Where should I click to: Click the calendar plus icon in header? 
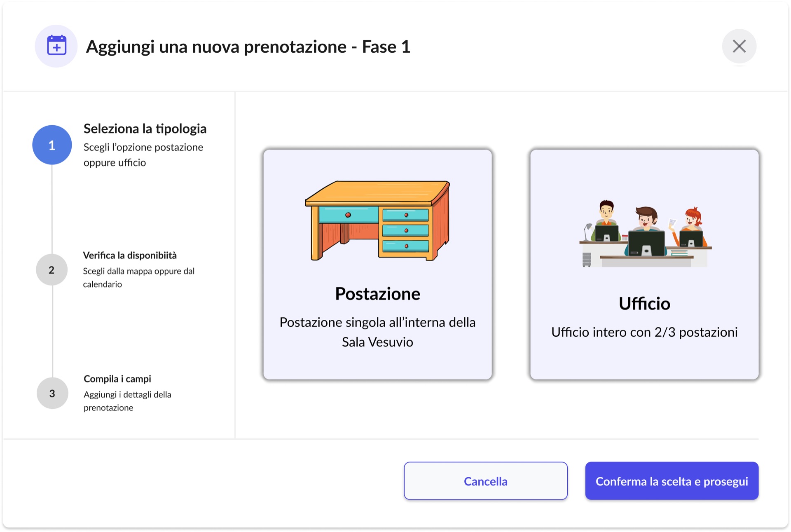56,46
